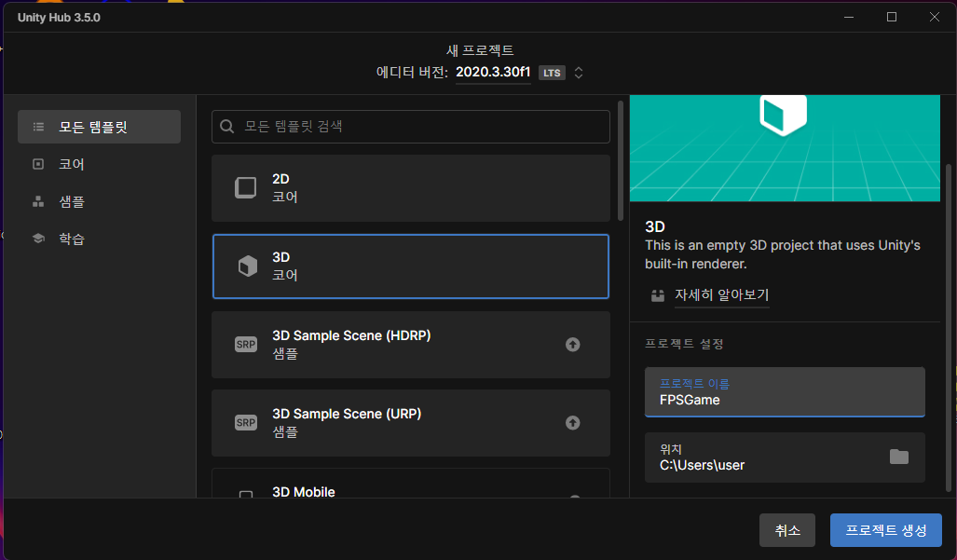Viewport: 957px width, 560px height.
Task: Click editor version 2020.3.30f1
Action: click(493, 72)
